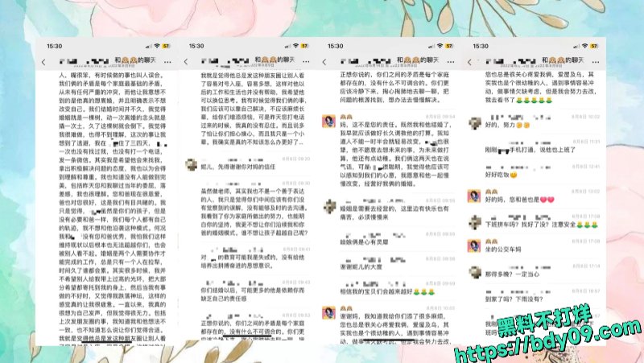Tap avatar beside '谢谢妈，我知道我给你们添了很多麻烦'
Viewport: 644px width, 363px height.
[x=328, y=312]
